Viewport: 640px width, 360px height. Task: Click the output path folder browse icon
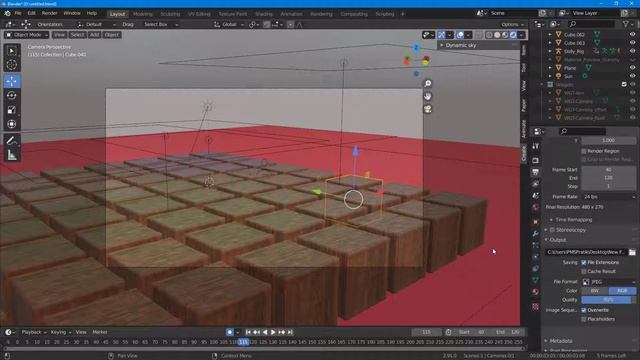[x=632, y=252]
